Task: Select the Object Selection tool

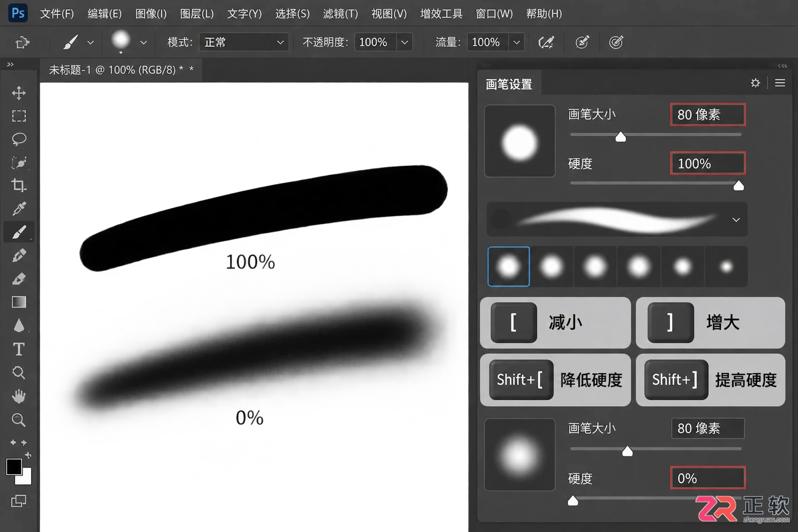Action: (x=19, y=162)
